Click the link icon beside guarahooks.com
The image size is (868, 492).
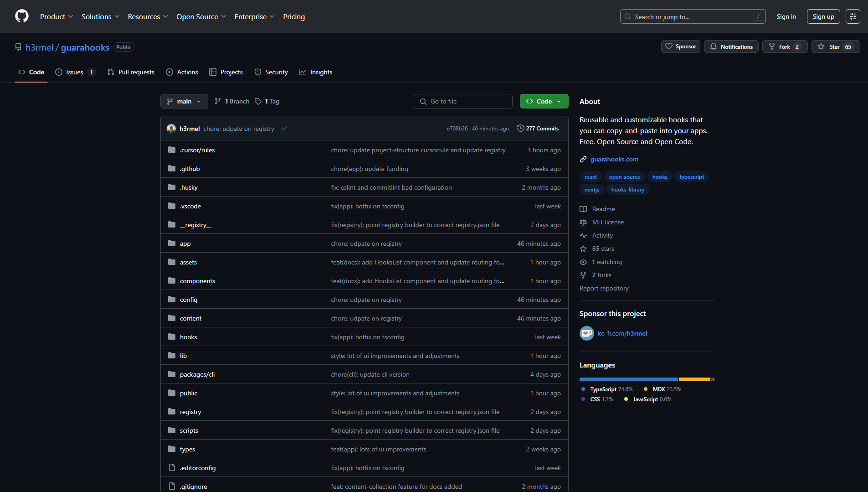point(583,159)
